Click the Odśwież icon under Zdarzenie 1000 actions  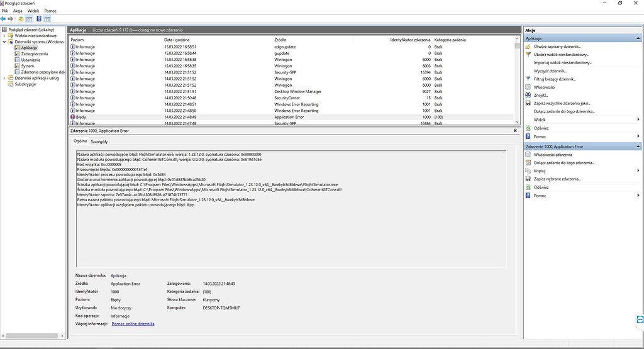tap(528, 187)
